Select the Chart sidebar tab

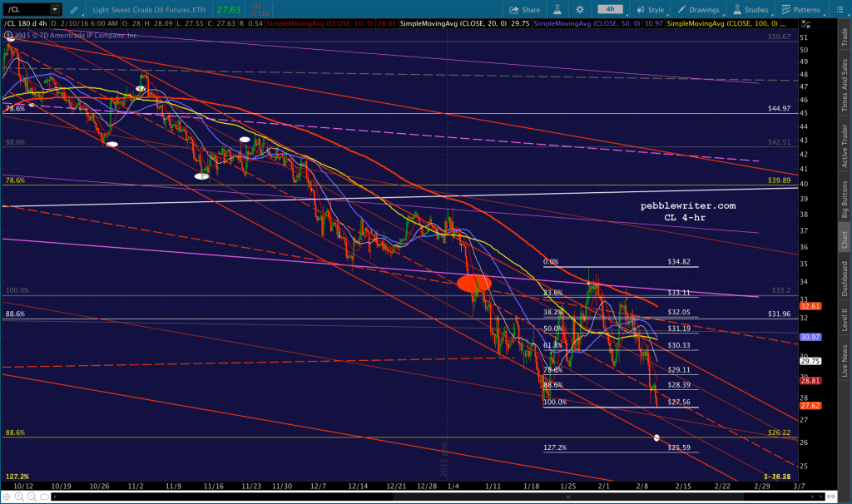click(x=845, y=239)
